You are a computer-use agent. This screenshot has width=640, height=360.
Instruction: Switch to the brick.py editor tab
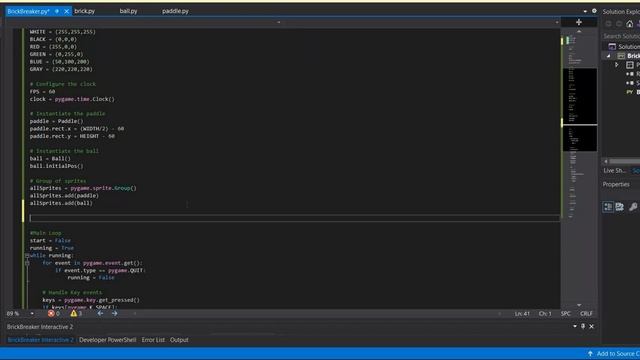point(84,11)
